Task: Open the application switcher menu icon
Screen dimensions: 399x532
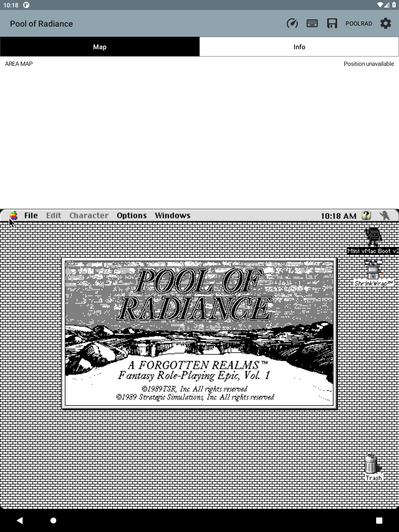Action: coord(385,215)
